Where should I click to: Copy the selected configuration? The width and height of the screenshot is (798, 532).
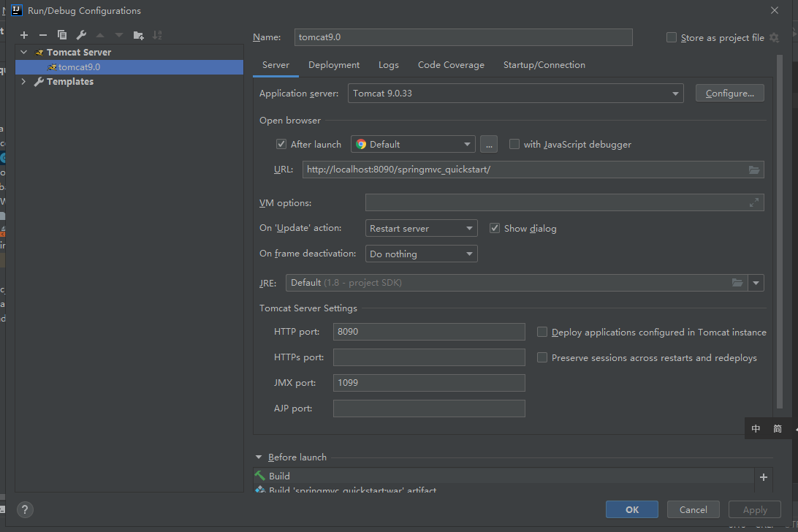(x=62, y=35)
